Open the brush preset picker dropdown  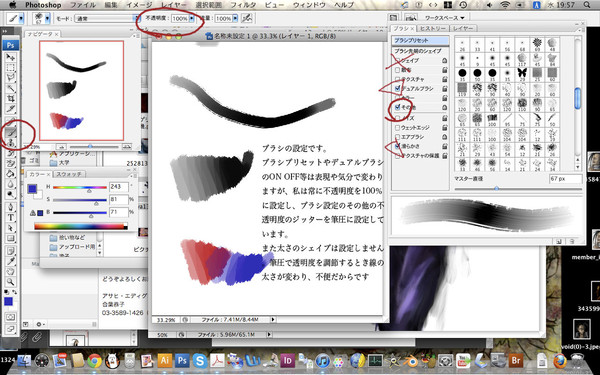(x=47, y=18)
